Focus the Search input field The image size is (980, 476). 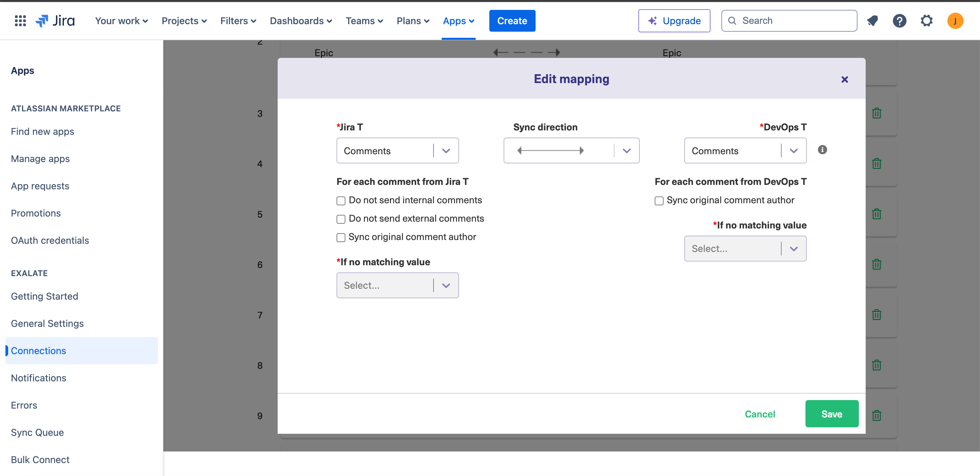pyautogui.click(x=789, y=20)
